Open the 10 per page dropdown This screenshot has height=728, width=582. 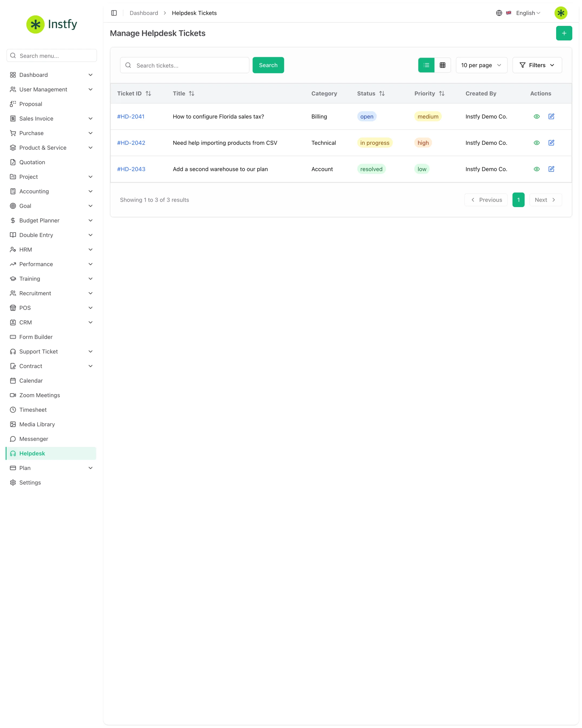481,65
